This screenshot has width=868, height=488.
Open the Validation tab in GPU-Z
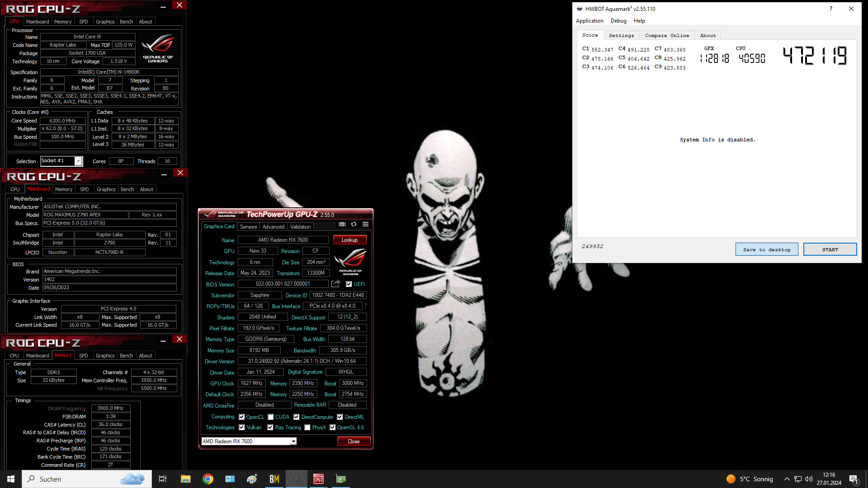[300, 227]
